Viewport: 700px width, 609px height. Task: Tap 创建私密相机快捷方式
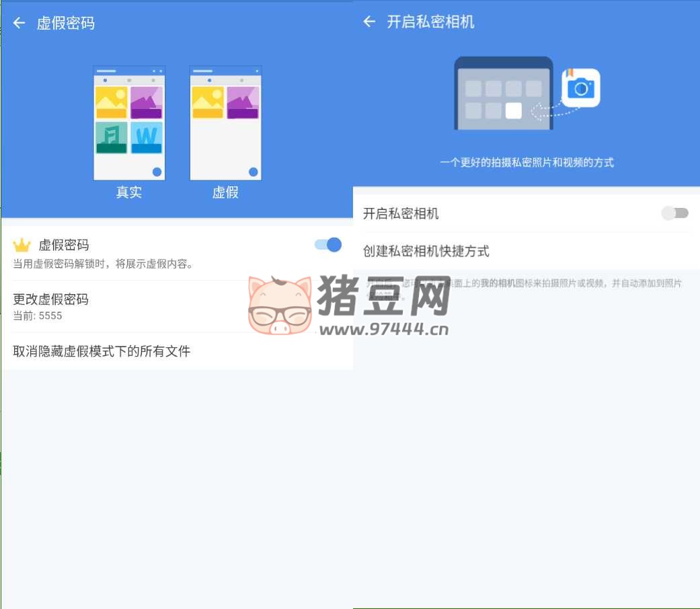point(426,251)
